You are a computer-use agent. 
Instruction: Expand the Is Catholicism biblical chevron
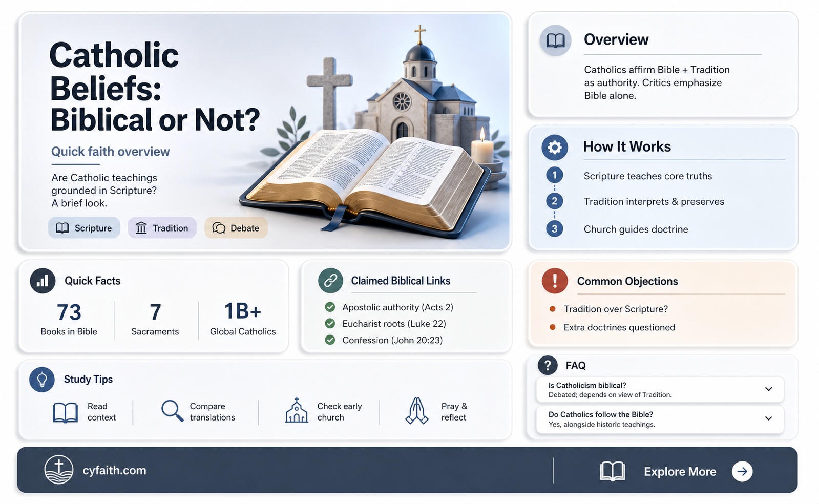click(x=769, y=389)
